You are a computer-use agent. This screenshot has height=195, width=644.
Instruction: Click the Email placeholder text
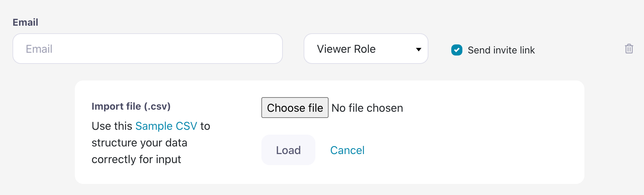(x=39, y=49)
